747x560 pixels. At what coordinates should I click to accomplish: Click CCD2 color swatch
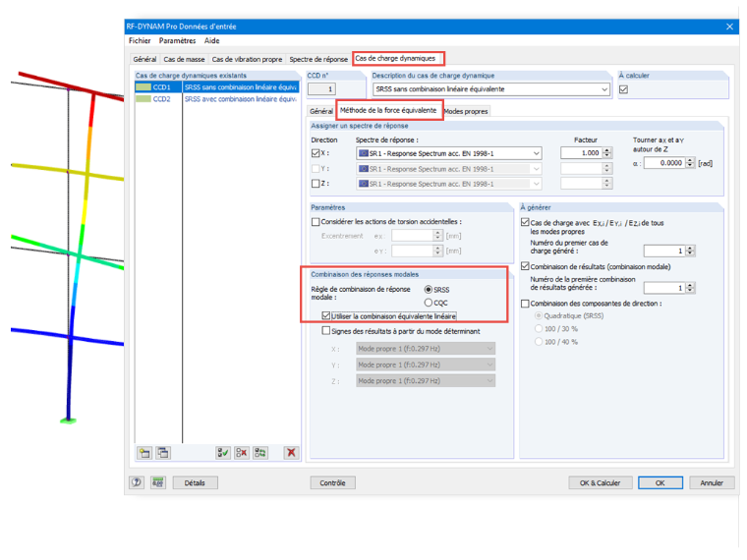(144, 99)
